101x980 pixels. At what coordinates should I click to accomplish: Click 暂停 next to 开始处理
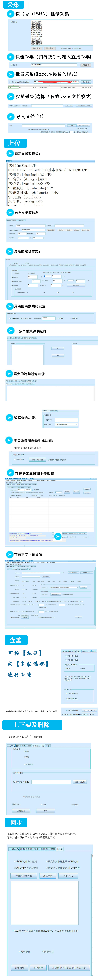(x=46, y=811)
